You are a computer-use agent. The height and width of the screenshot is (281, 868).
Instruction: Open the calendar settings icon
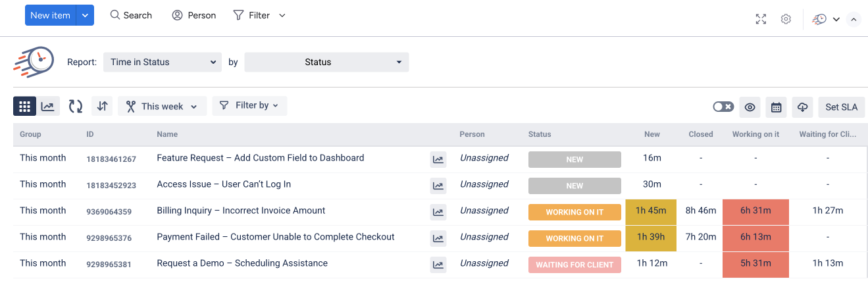pyautogui.click(x=777, y=107)
